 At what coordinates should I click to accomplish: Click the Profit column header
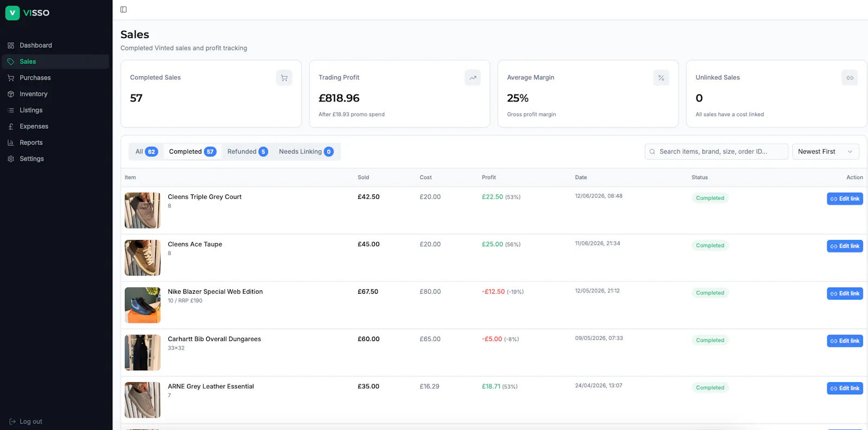[x=489, y=178]
